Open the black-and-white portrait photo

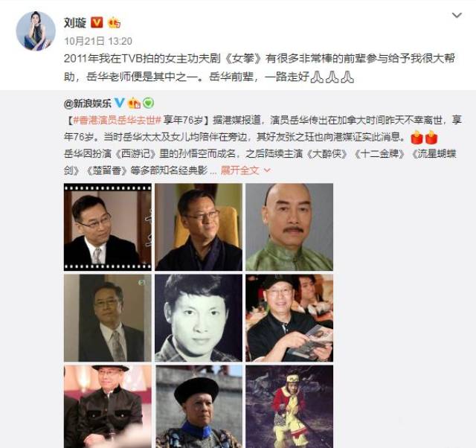click(x=199, y=318)
